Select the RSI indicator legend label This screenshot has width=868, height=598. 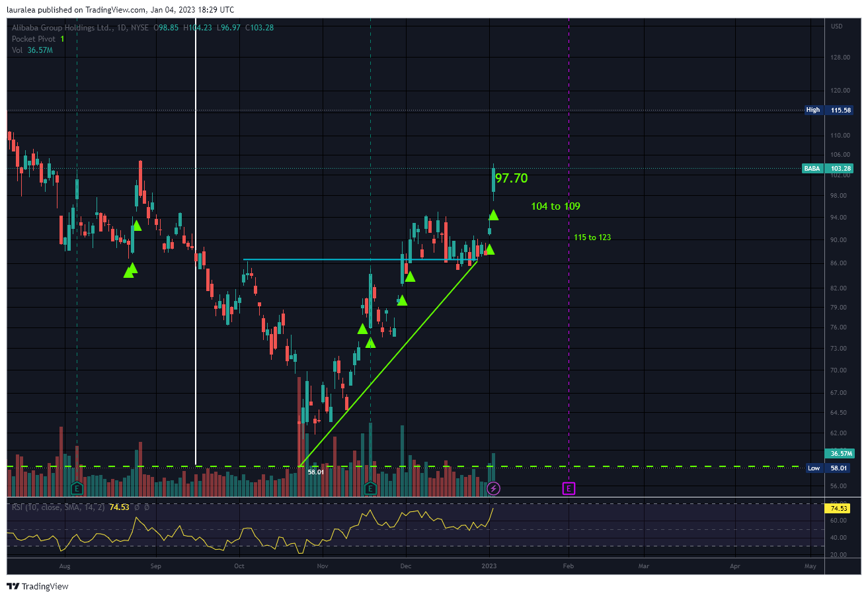click(x=58, y=507)
